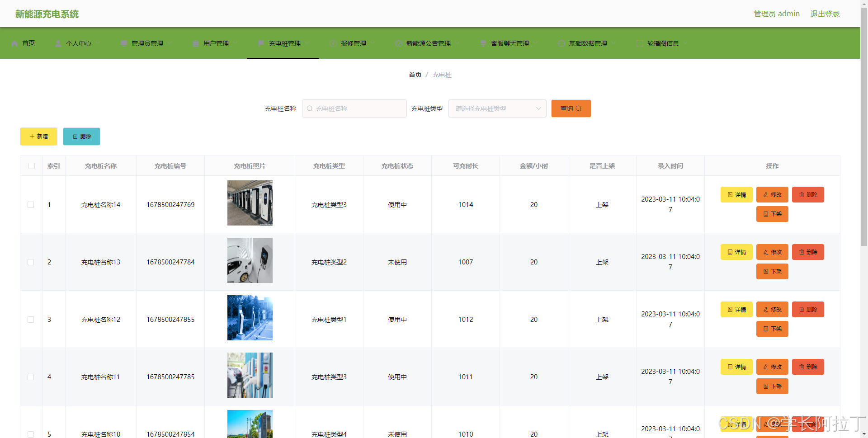Click the photo thumbnail of 充电桩名称12
This screenshot has width=868, height=438.
click(x=250, y=318)
